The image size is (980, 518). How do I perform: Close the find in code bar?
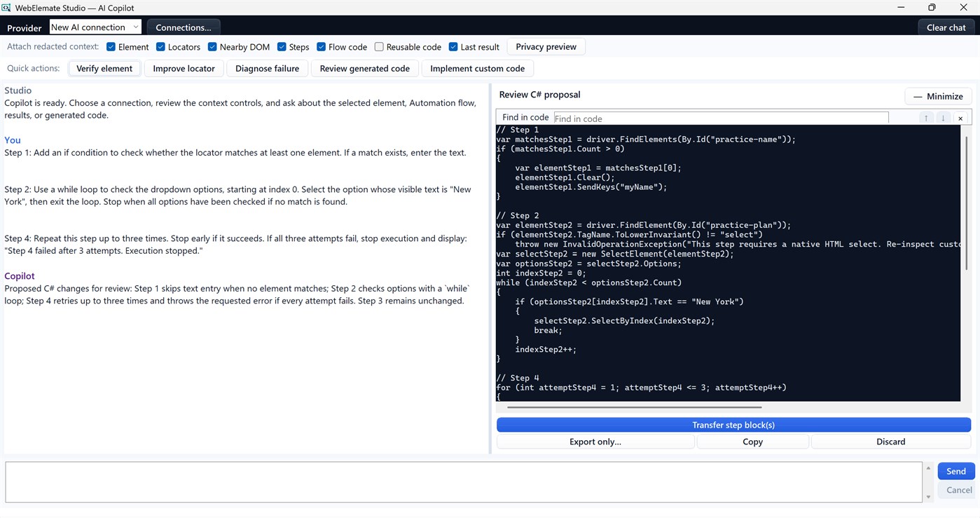[x=960, y=118]
